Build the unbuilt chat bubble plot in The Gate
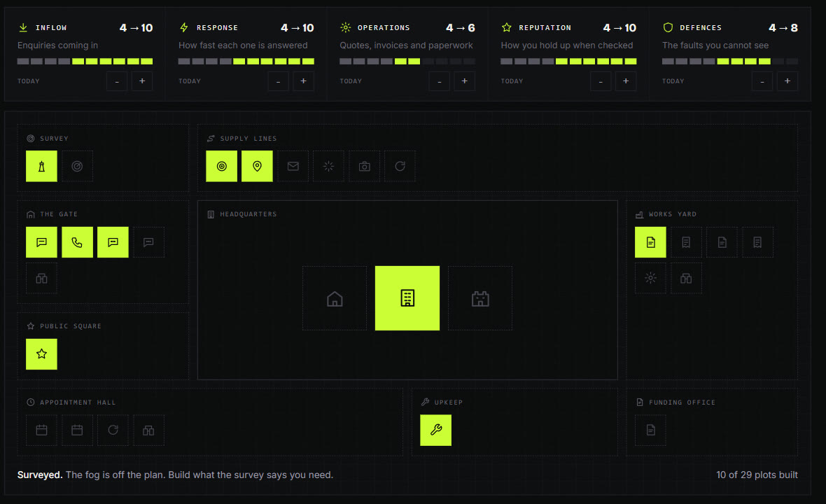The width and height of the screenshot is (826, 504). tap(148, 242)
